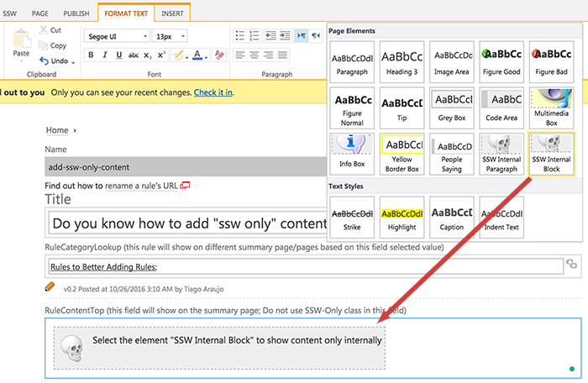Click the clear formatting eraser icon
This screenshot has width=588, height=383.
click(x=220, y=55)
